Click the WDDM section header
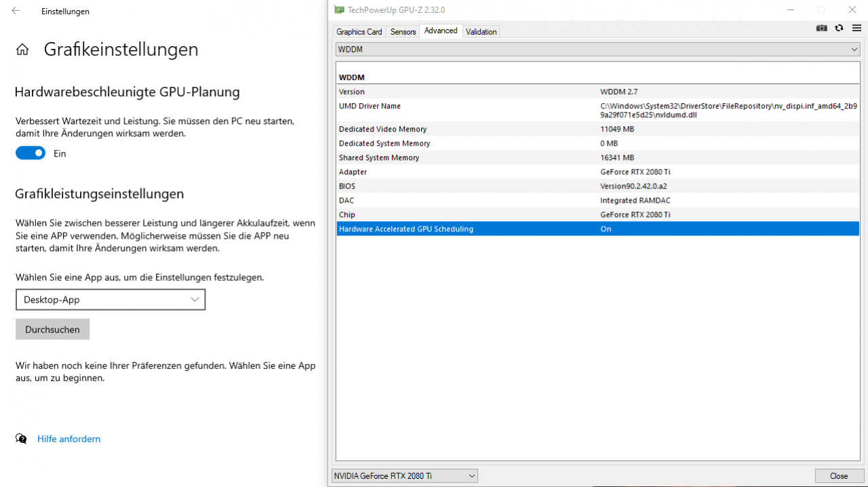Screen dimensions: 868x487 tap(352, 77)
